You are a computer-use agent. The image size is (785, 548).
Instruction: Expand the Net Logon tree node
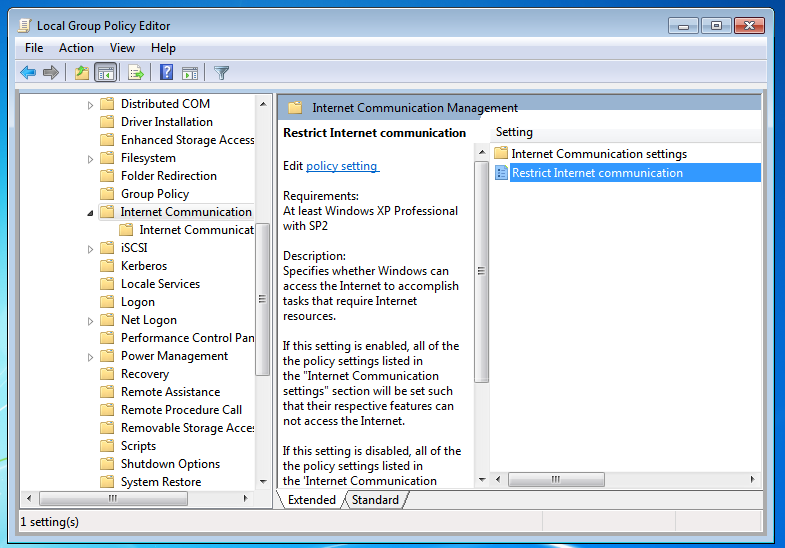coord(90,321)
